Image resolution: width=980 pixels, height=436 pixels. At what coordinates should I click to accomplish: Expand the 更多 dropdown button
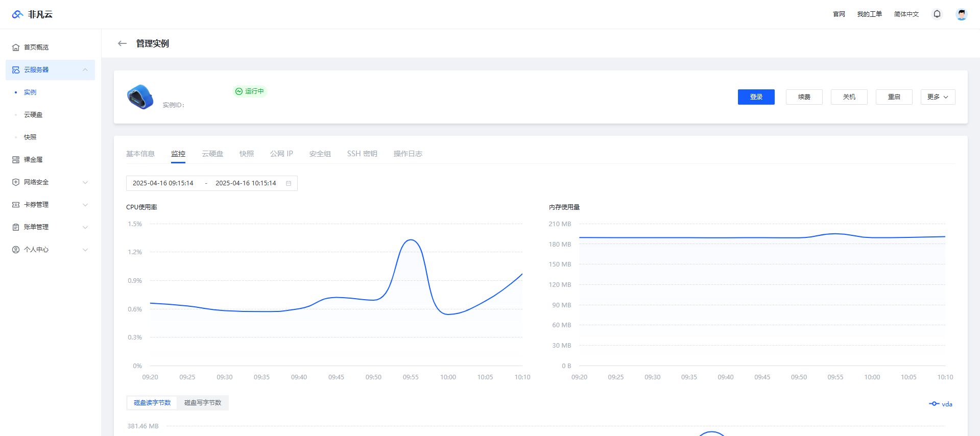[938, 97]
